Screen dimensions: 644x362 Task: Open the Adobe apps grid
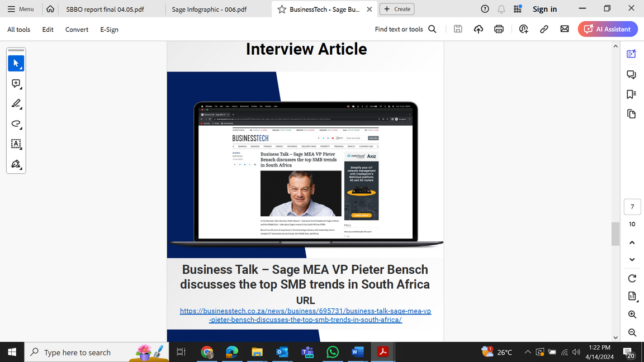518,8
